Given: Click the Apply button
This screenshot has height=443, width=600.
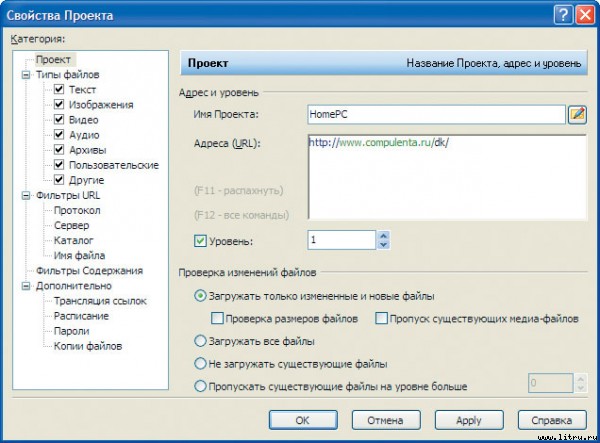Looking at the screenshot, I should pos(469,420).
